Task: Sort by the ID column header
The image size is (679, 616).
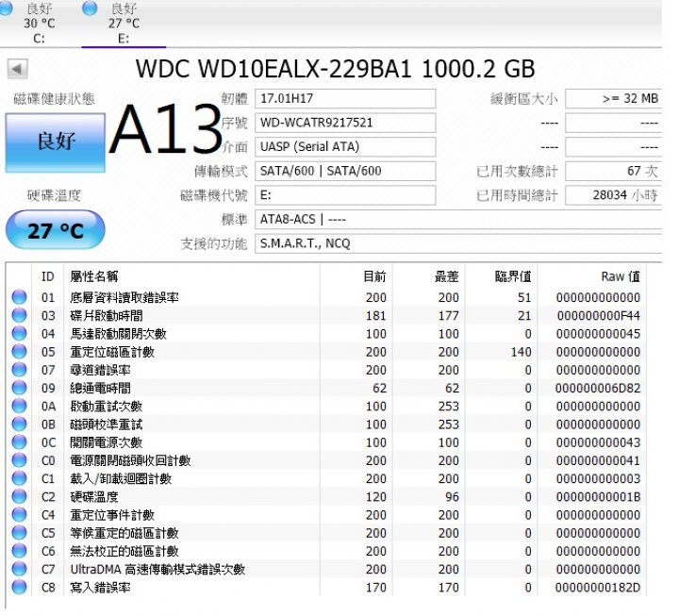Action: (x=48, y=276)
